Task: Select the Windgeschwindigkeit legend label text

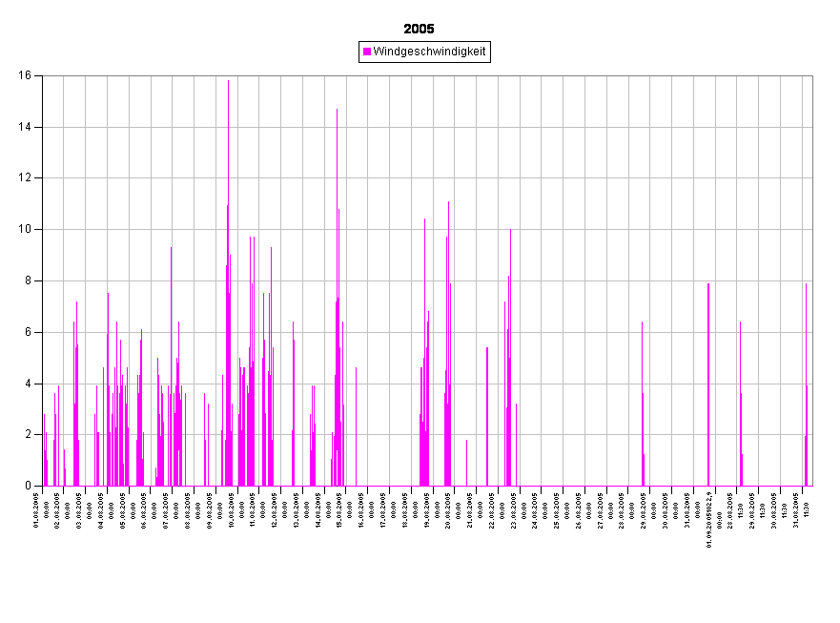Action: [x=429, y=52]
